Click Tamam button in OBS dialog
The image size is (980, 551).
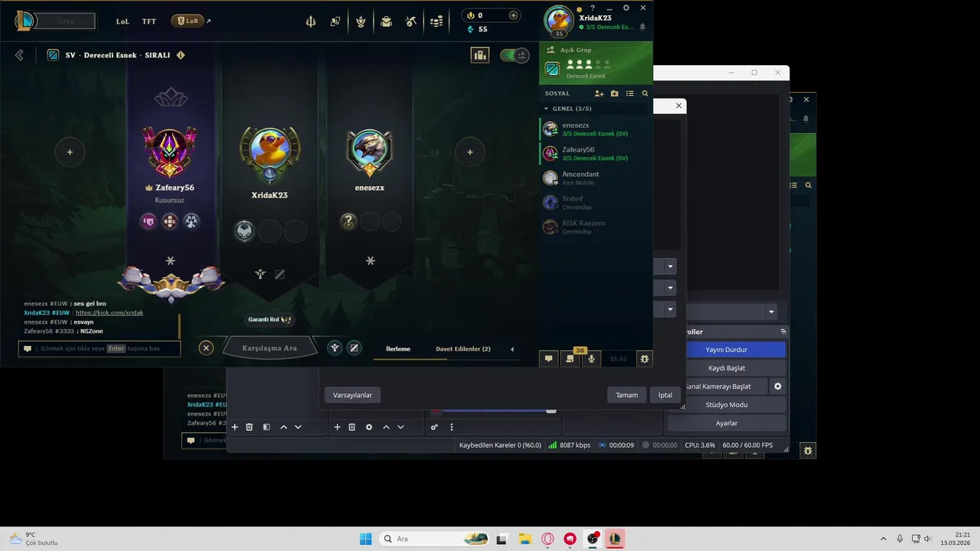[x=626, y=395]
